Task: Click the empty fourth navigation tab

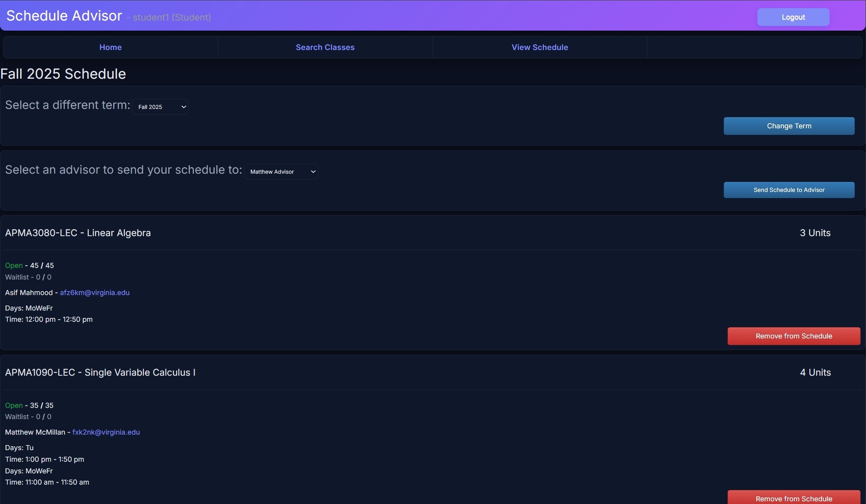Action: [x=754, y=47]
